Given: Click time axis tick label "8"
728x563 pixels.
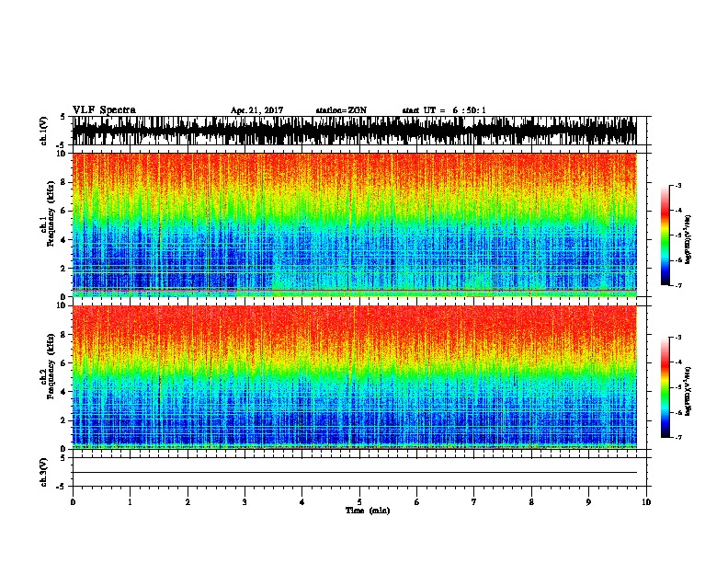Looking at the screenshot, I should tap(531, 502).
